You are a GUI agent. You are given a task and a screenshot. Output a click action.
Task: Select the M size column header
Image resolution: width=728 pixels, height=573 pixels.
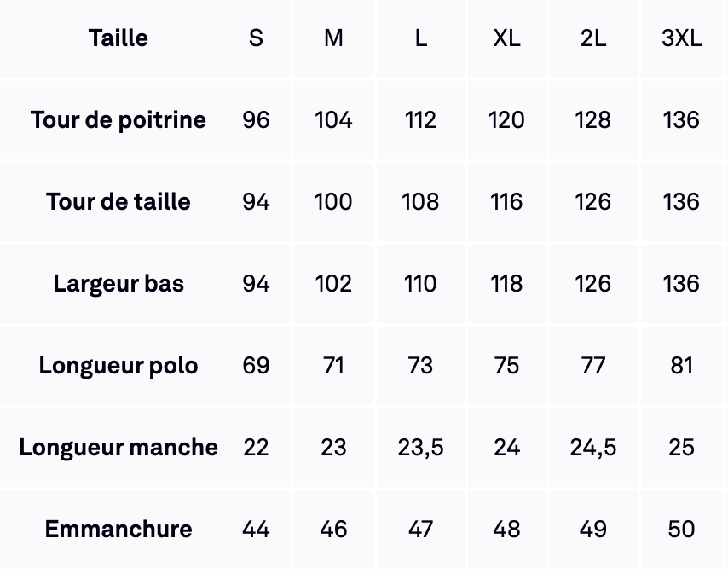[x=333, y=38]
